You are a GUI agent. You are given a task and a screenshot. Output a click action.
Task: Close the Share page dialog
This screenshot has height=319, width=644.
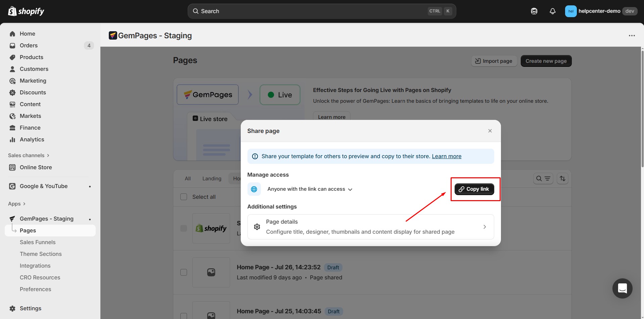[x=490, y=131]
